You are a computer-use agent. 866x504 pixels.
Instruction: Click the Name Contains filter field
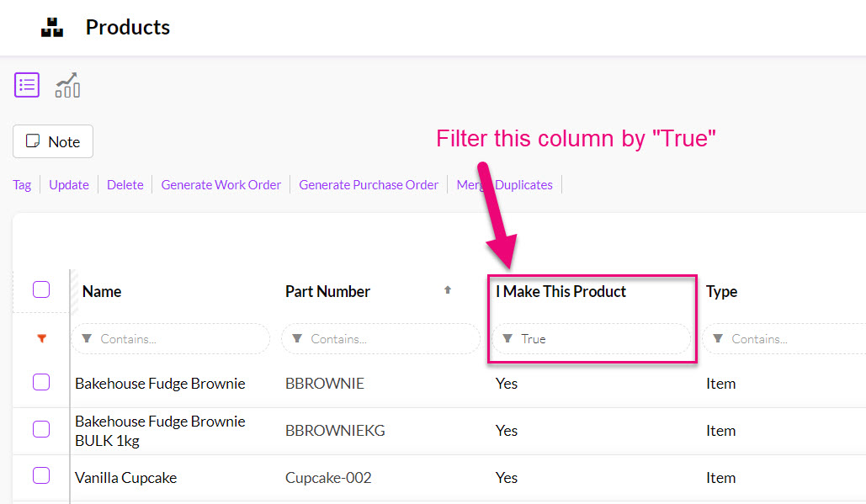point(177,339)
